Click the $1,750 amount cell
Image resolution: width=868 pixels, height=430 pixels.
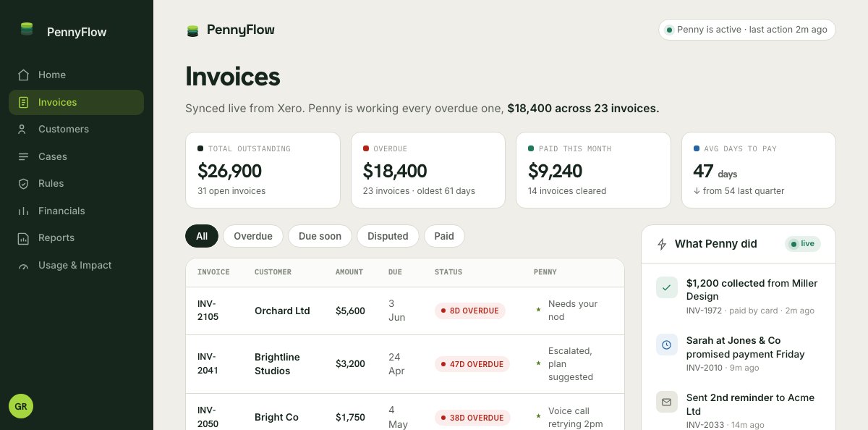pyautogui.click(x=350, y=418)
